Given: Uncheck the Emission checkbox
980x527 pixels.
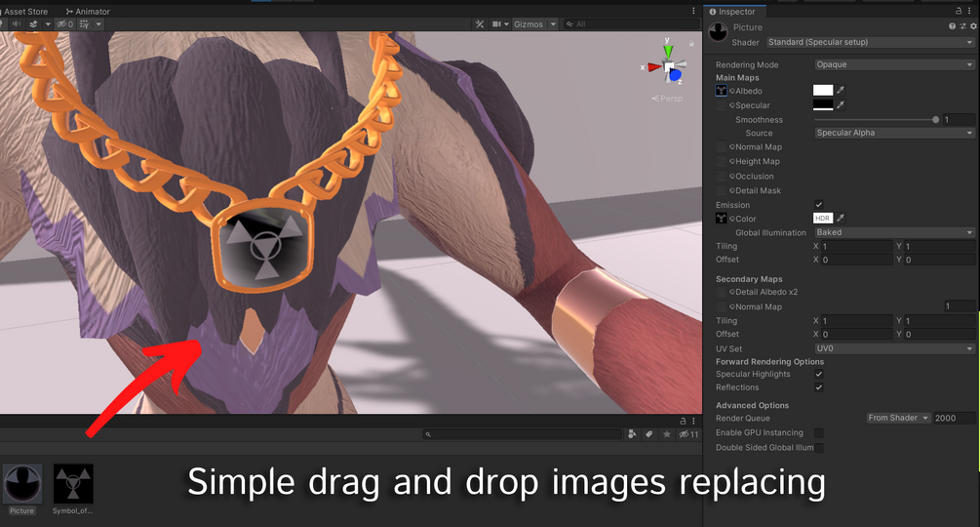Looking at the screenshot, I should point(819,204).
